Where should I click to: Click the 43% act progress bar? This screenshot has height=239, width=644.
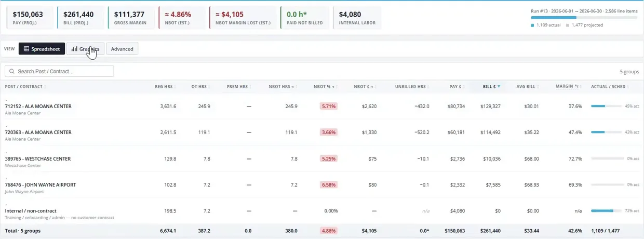607,132
